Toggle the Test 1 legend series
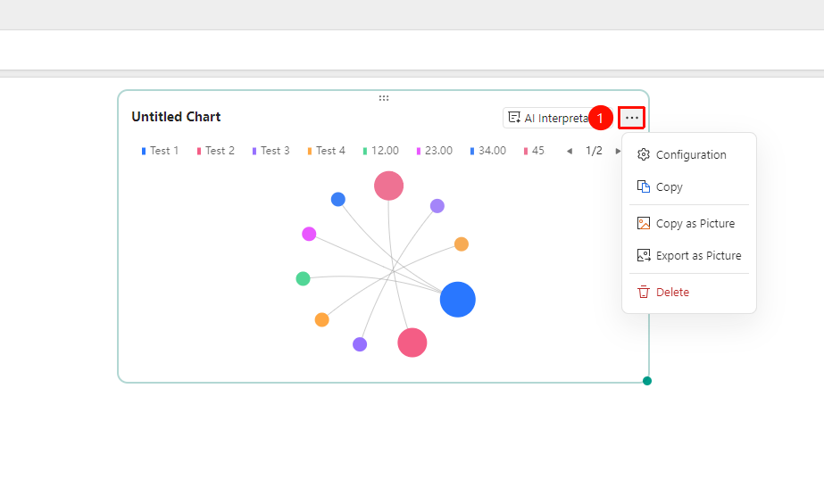The height and width of the screenshot is (504, 824). click(160, 151)
